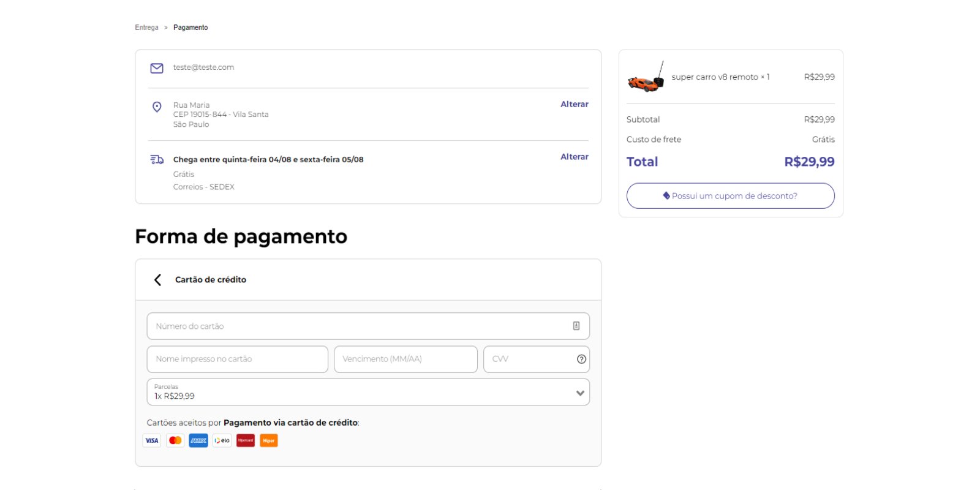Click the card scan icon in number field
This screenshot has height=490, width=980.
coord(576,326)
